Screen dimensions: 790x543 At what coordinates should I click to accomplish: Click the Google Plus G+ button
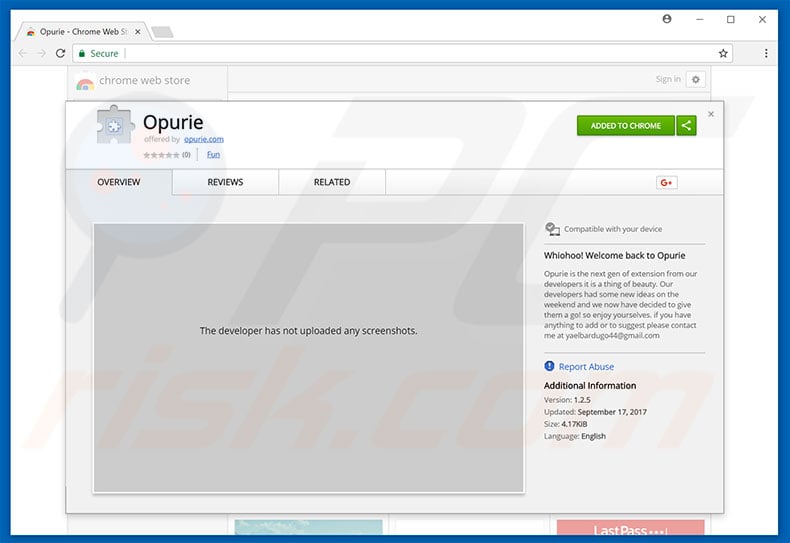[667, 183]
